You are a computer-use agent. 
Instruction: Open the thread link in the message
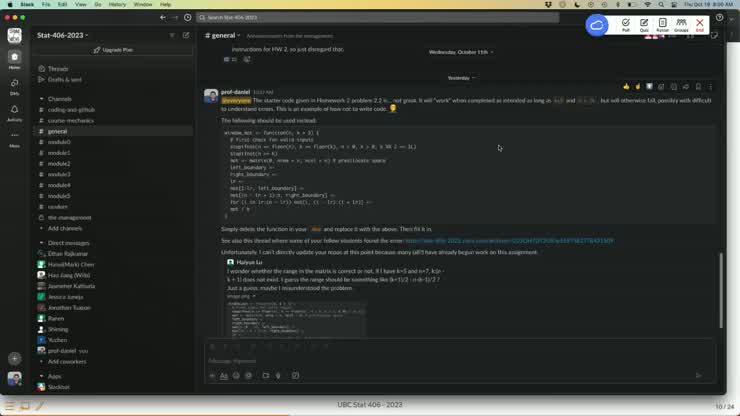pos(509,241)
